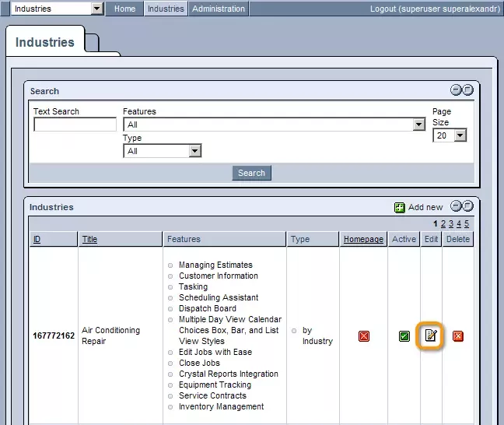Screen dimensions: 504x425
Task: Click the Active column header
Action: [404, 240]
